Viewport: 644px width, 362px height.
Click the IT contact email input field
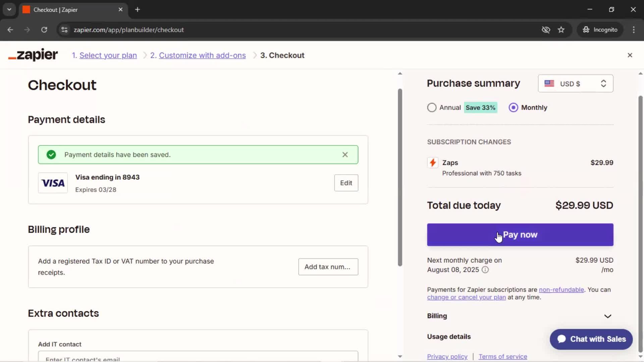tap(198, 356)
